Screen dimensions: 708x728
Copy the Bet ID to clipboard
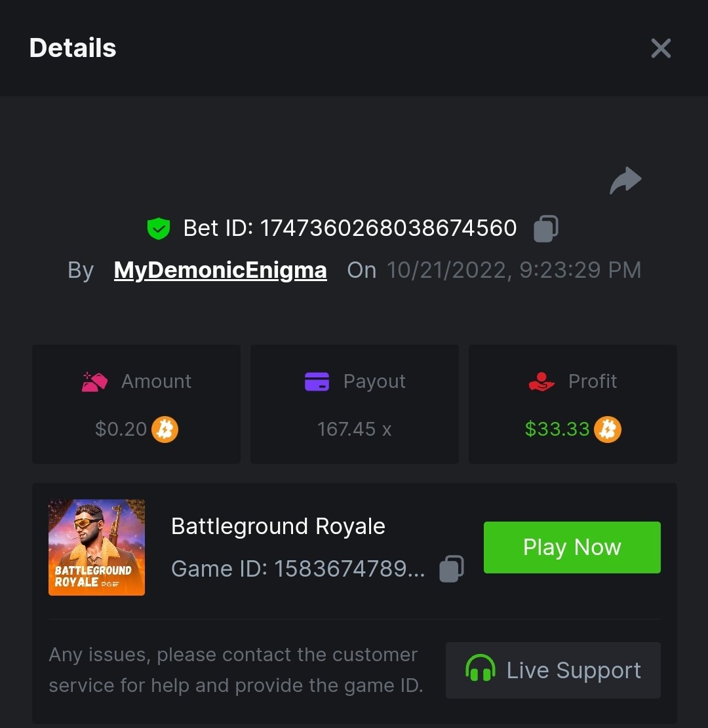point(545,229)
